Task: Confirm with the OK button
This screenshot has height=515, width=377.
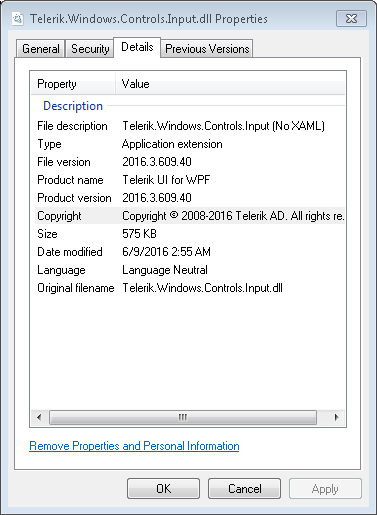Action: (x=163, y=489)
